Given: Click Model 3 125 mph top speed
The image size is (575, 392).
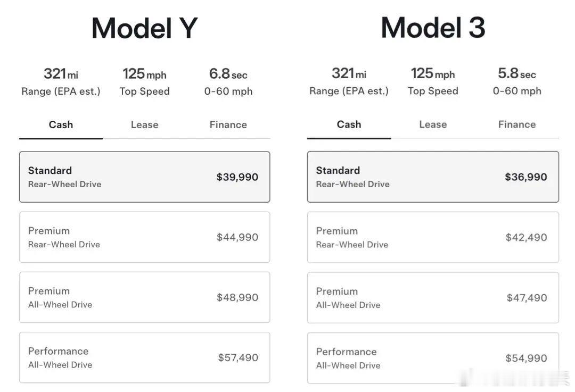Looking at the screenshot, I should [x=432, y=81].
